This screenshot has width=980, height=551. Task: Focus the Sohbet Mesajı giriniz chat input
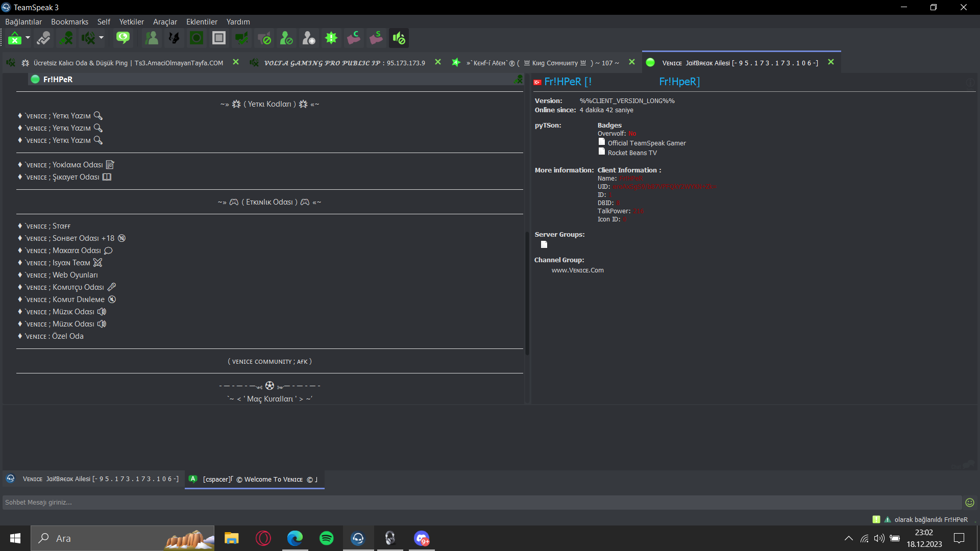482,503
